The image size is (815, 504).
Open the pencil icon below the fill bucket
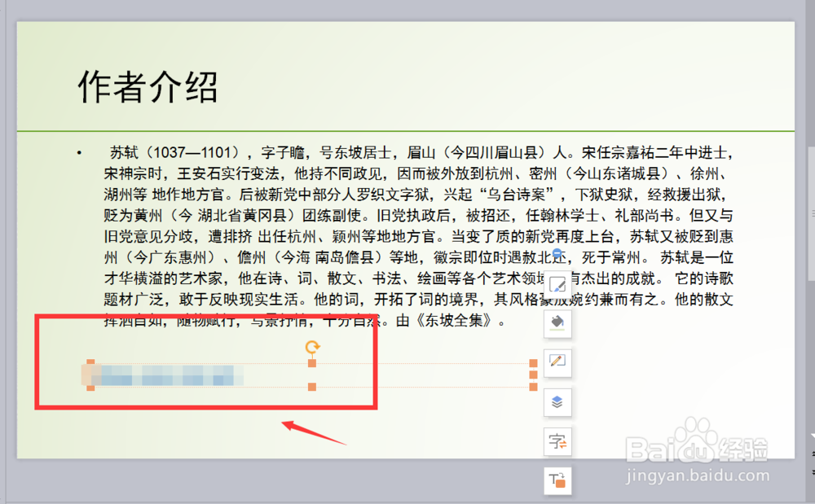click(x=557, y=362)
